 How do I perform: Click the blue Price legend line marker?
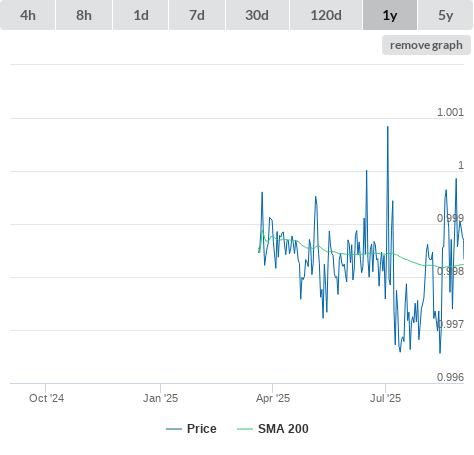click(174, 429)
